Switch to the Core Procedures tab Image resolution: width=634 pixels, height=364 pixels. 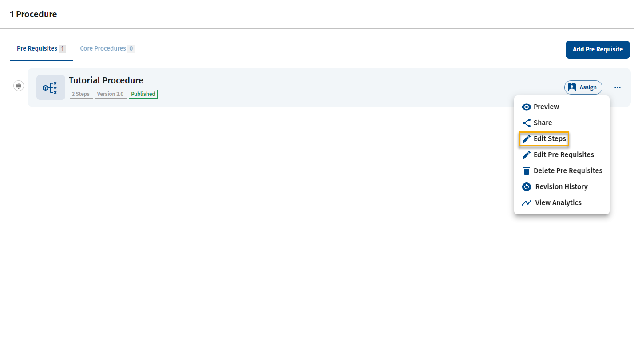[103, 48]
